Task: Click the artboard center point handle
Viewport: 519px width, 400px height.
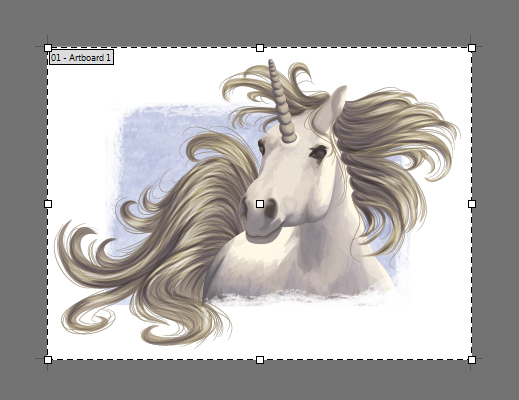Action: (x=260, y=204)
